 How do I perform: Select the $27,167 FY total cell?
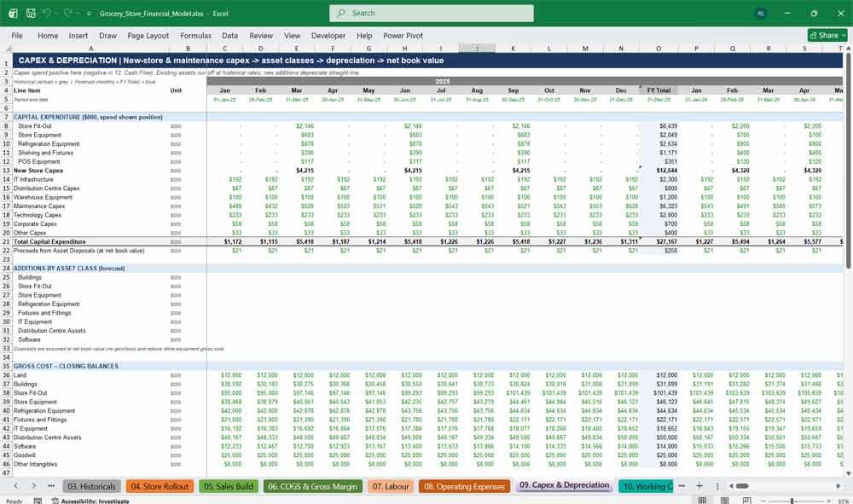tap(659, 241)
